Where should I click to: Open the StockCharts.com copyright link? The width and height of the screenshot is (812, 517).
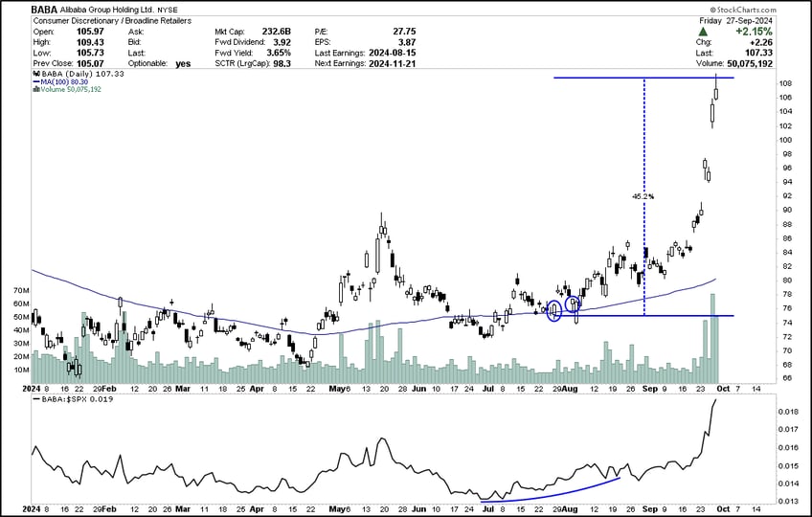point(743,10)
